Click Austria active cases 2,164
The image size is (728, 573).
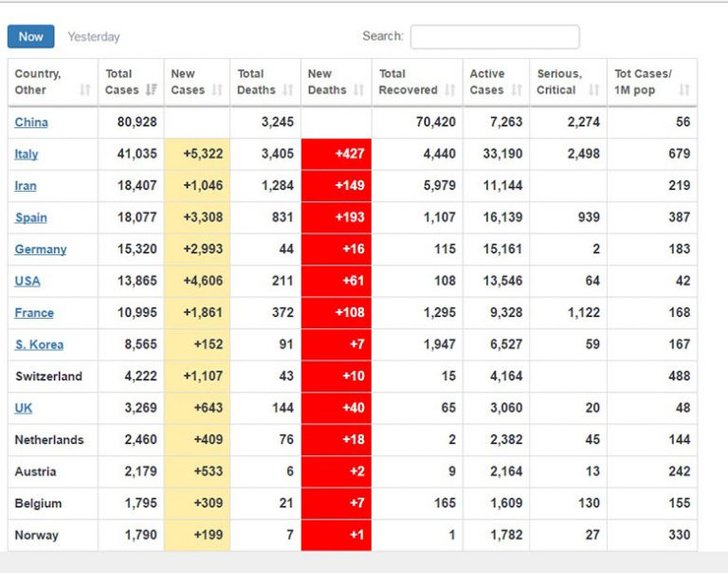click(x=507, y=471)
